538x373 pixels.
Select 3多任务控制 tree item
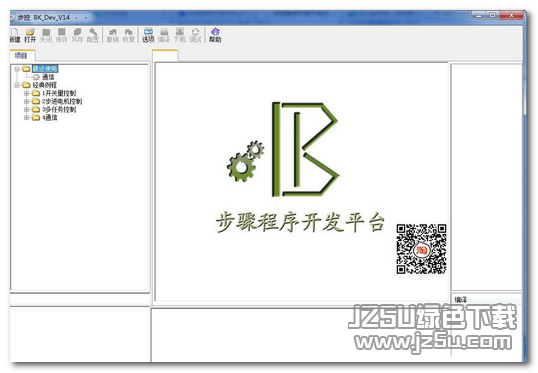point(59,110)
